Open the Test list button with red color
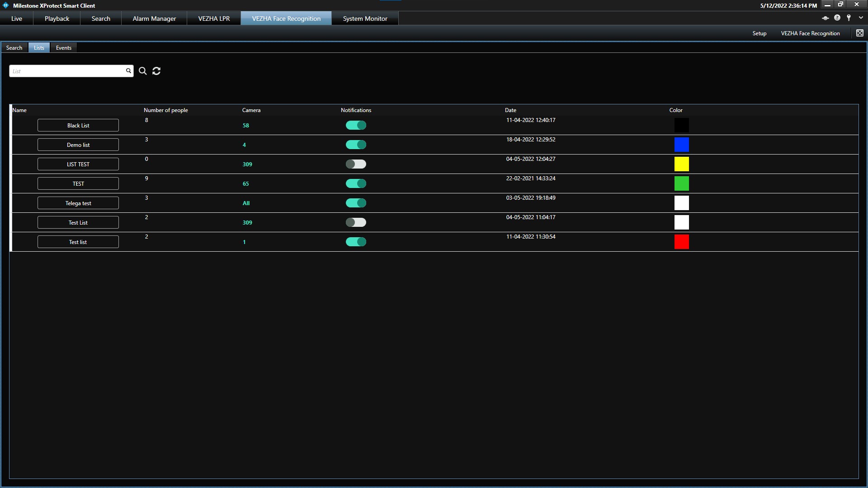The image size is (868, 488). (78, 242)
